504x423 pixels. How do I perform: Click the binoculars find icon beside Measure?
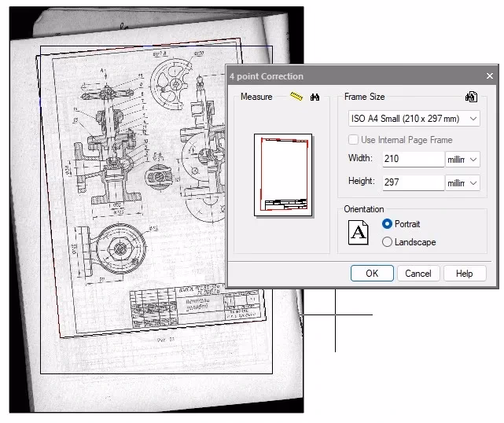coord(315,97)
